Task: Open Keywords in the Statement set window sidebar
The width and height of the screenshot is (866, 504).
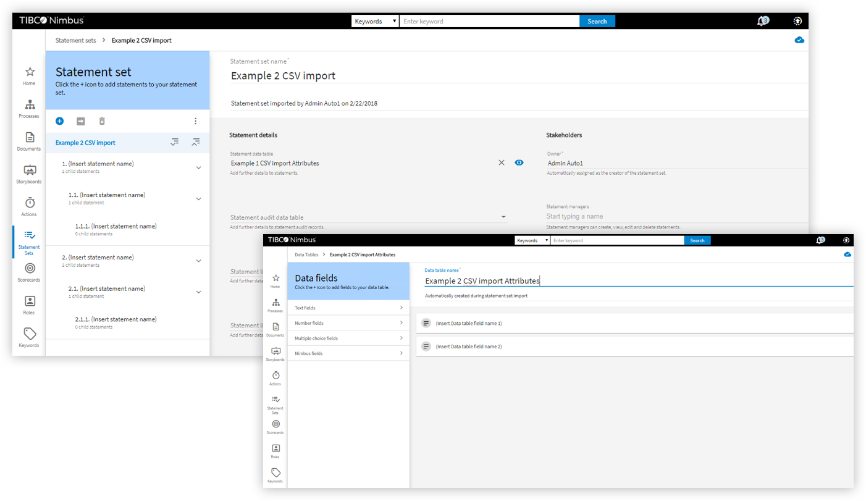Action: (x=29, y=337)
